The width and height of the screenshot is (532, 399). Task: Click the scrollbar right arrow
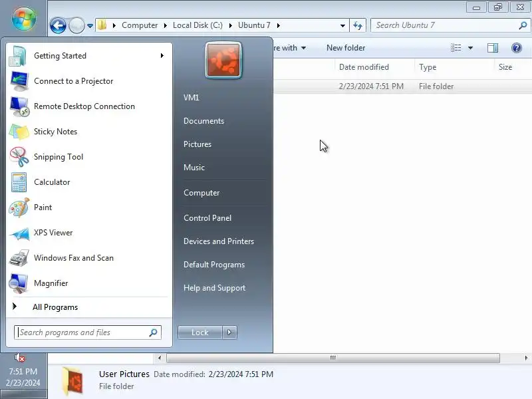click(526, 358)
